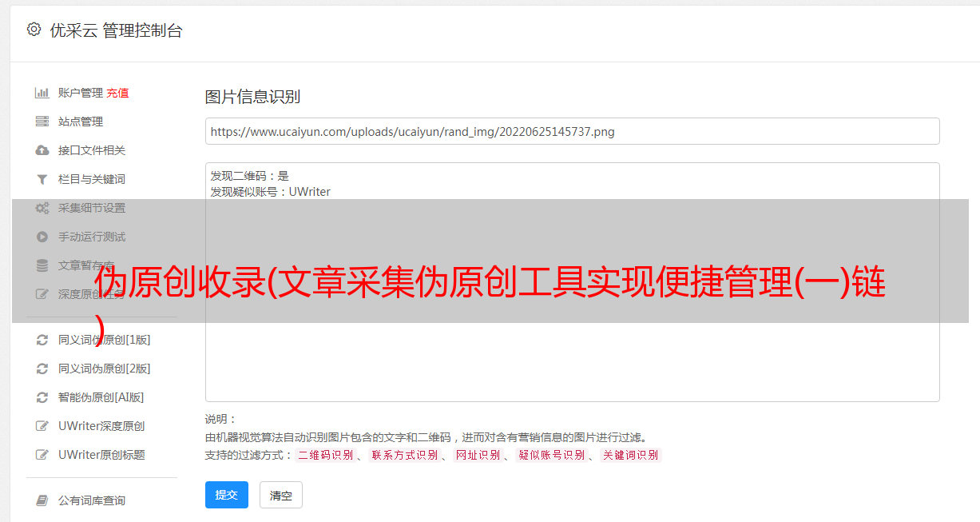Image resolution: width=980 pixels, height=522 pixels.
Task: Click the edit icon for UWriter深度原创
Action: pos(42,426)
